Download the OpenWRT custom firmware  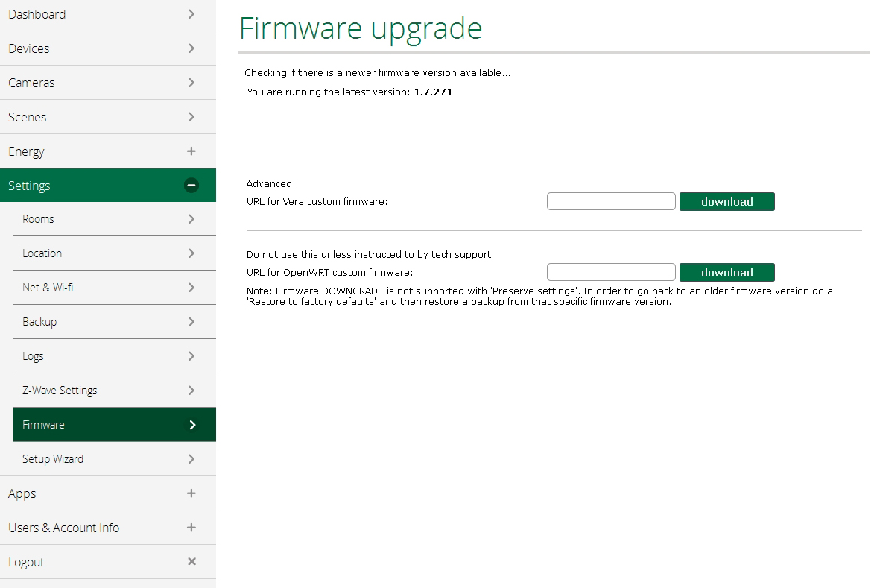[x=726, y=273]
